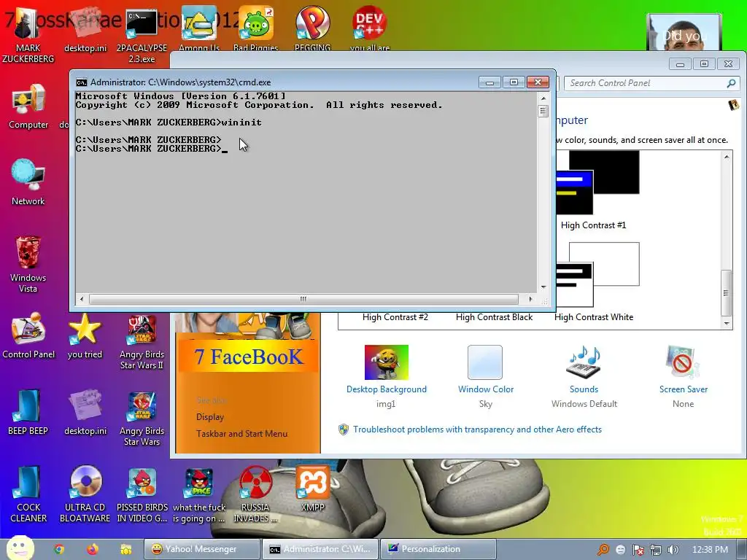Open the network tray icon
Viewport: 747px width, 560px height.
click(x=656, y=550)
